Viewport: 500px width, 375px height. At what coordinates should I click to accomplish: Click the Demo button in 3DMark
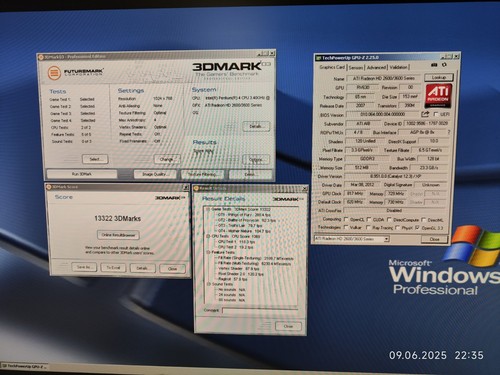pyautogui.click(x=250, y=174)
